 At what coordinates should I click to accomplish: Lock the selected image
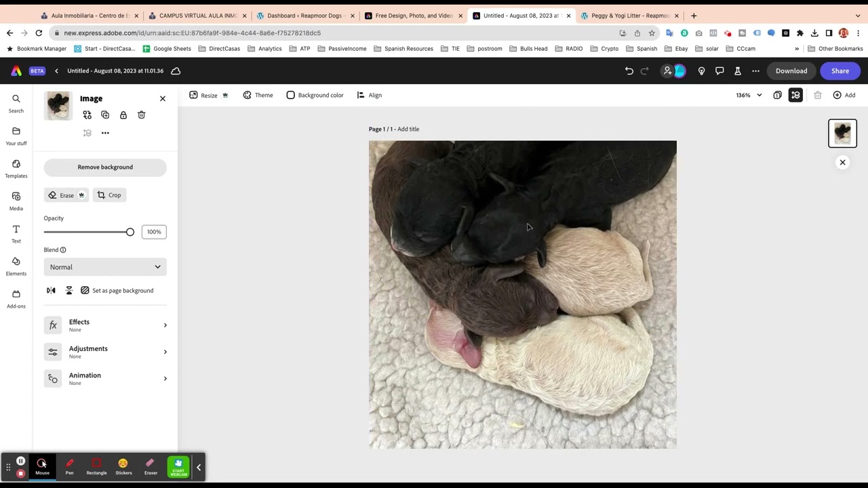pyautogui.click(x=123, y=115)
